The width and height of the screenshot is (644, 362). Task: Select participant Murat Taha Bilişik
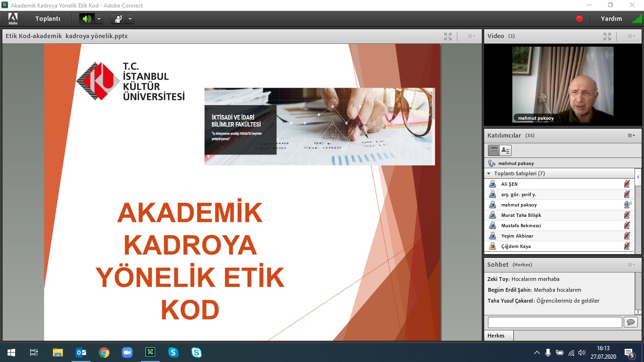tap(521, 215)
